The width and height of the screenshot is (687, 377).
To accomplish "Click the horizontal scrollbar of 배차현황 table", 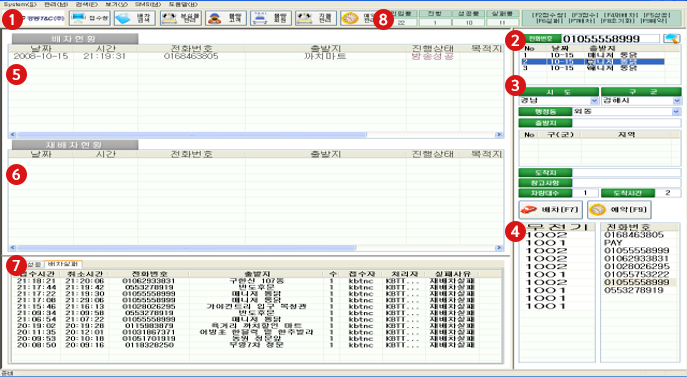I will tap(192, 135).
